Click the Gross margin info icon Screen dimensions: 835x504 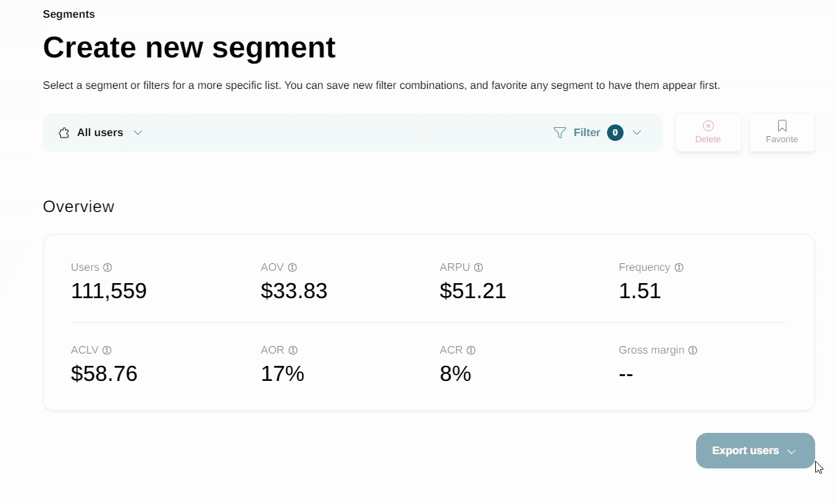(693, 350)
